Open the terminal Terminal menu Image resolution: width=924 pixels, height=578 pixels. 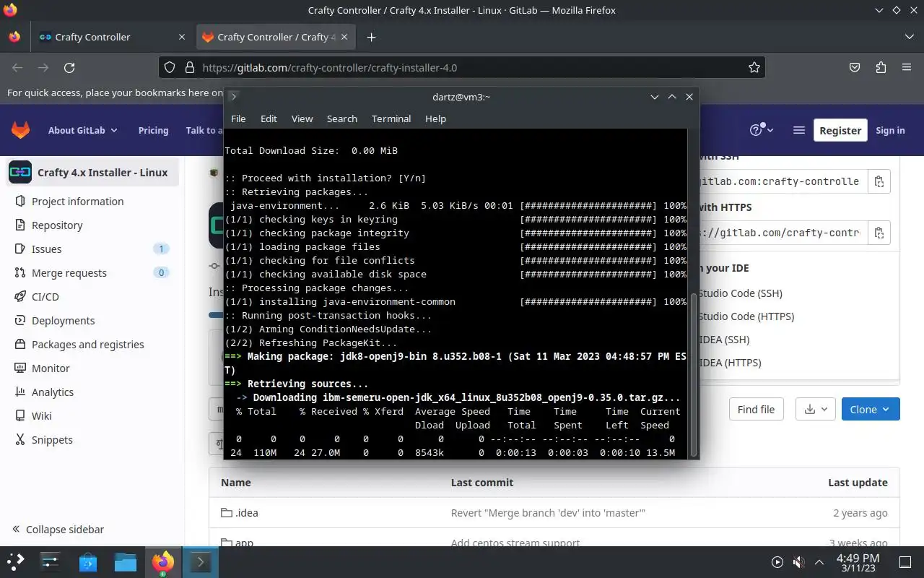[x=391, y=118]
